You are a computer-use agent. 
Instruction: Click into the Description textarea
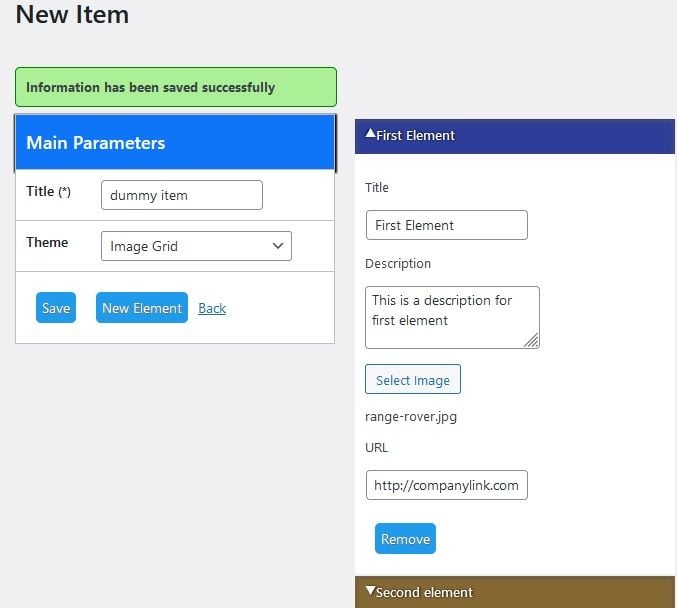pos(452,317)
